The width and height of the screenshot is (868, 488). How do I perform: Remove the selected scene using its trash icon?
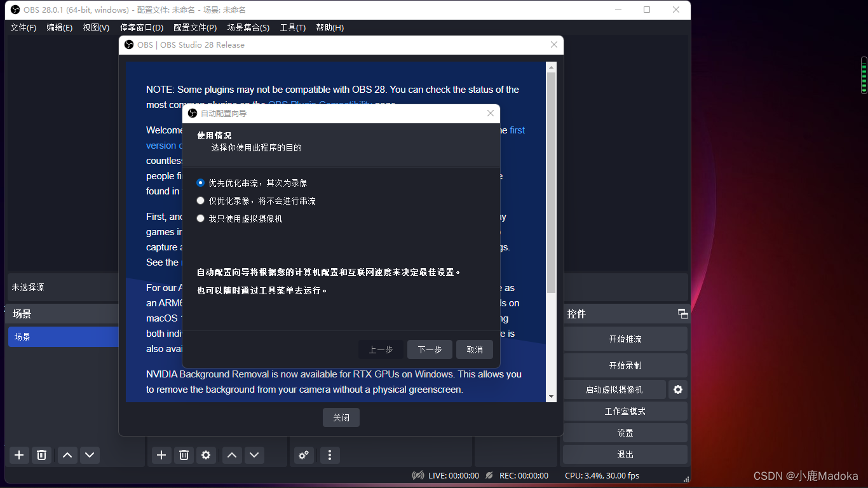(41, 455)
